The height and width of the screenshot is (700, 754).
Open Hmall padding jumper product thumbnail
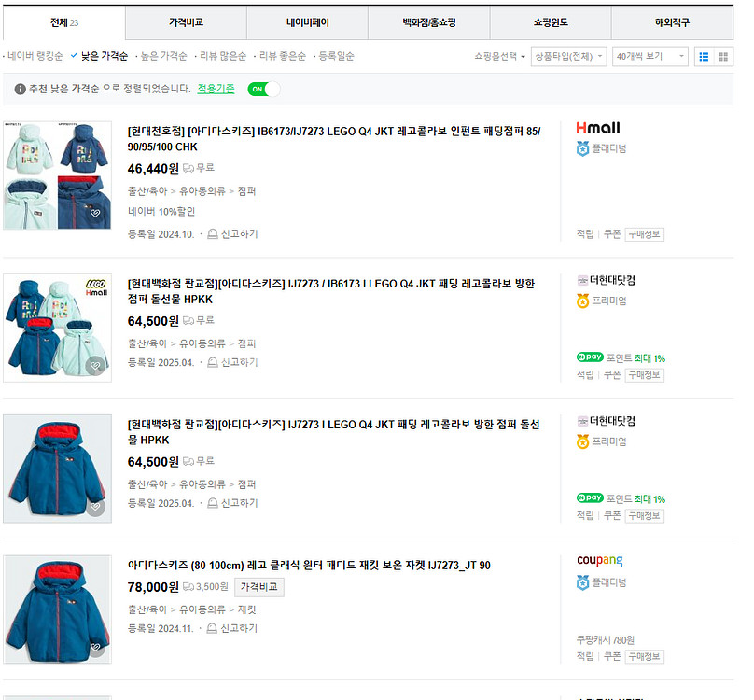[x=57, y=175]
